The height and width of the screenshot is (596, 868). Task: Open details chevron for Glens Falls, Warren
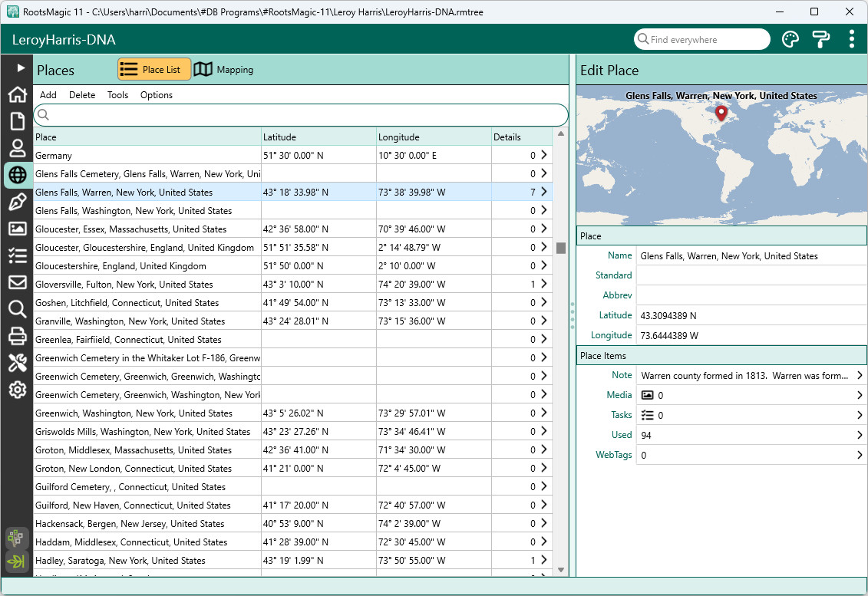tap(544, 192)
